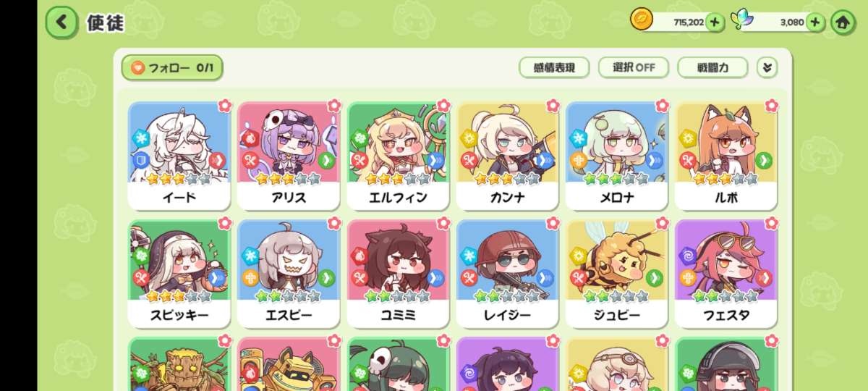
Task: Open the カンナ character name label
Action: click(507, 197)
